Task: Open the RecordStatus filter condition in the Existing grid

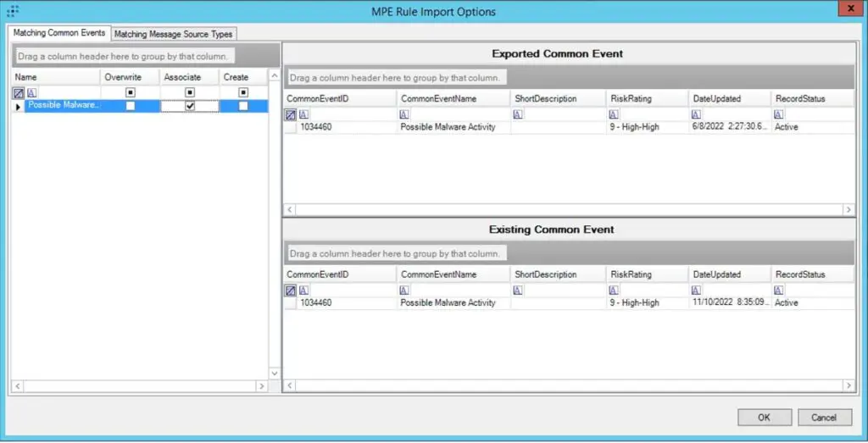Action: point(778,291)
